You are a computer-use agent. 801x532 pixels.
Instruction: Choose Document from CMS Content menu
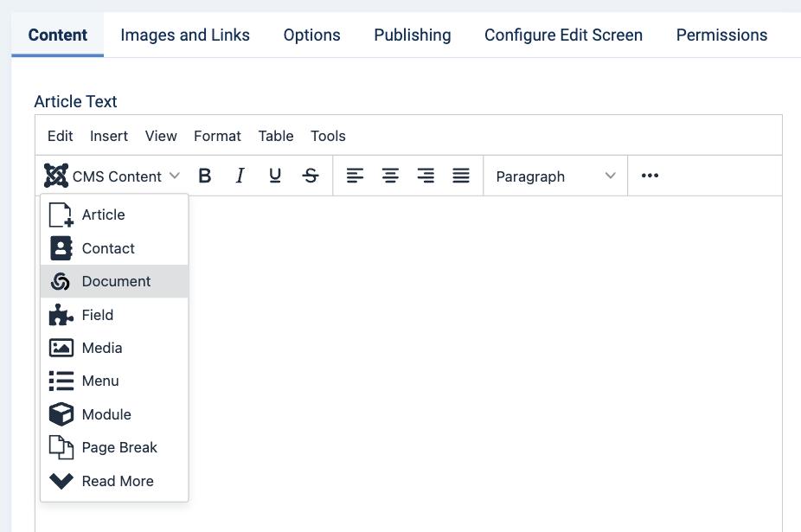pyautogui.click(x=114, y=281)
